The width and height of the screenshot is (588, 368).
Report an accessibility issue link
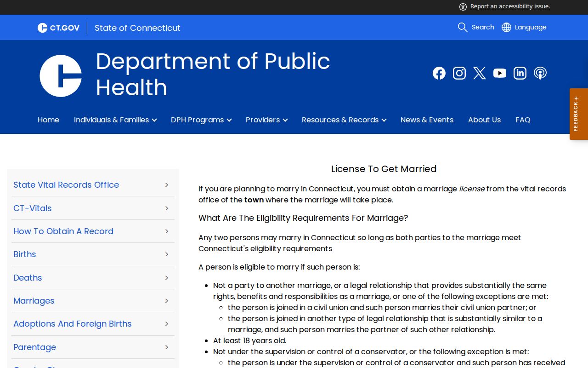point(510,6)
